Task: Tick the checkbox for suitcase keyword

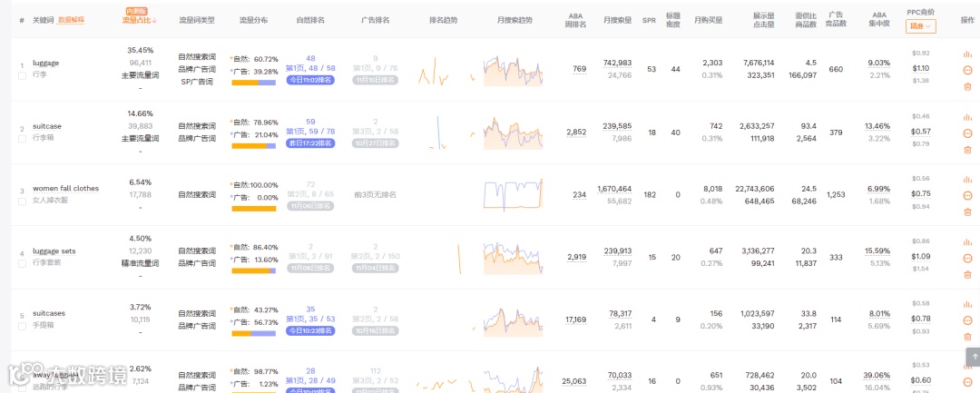Action: coord(22,138)
